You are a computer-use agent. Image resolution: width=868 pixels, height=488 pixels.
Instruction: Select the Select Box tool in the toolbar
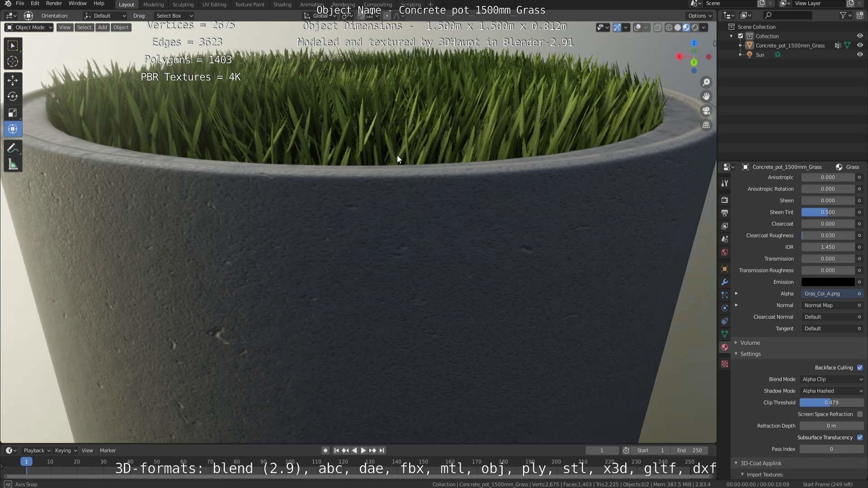[x=13, y=45]
